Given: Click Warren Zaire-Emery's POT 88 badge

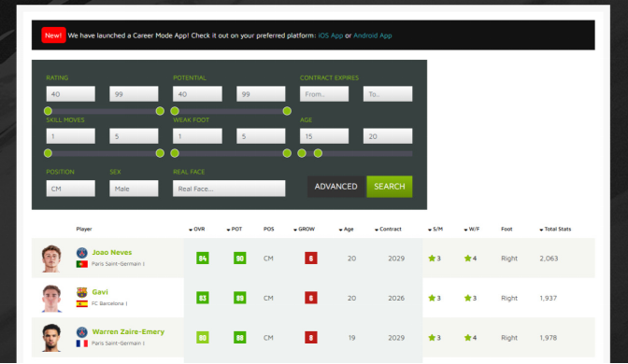Looking at the screenshot, I should point(239,338).
